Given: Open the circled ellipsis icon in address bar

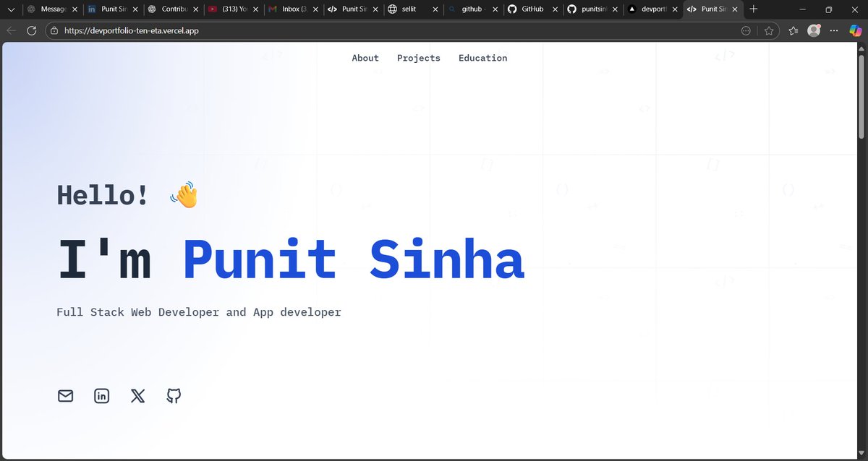Looking at the screenshot, I should click(x=746, y=30).
